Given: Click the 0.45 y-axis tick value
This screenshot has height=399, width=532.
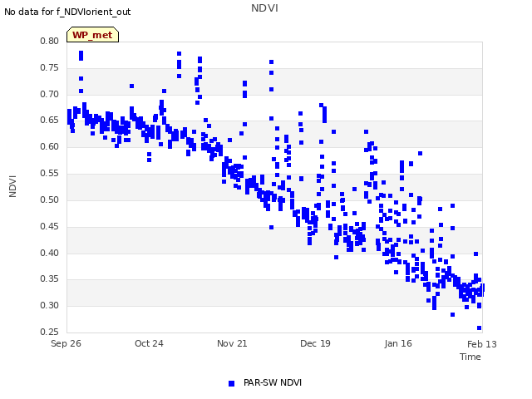Looking at the screenshot, I should click(50, 226).
